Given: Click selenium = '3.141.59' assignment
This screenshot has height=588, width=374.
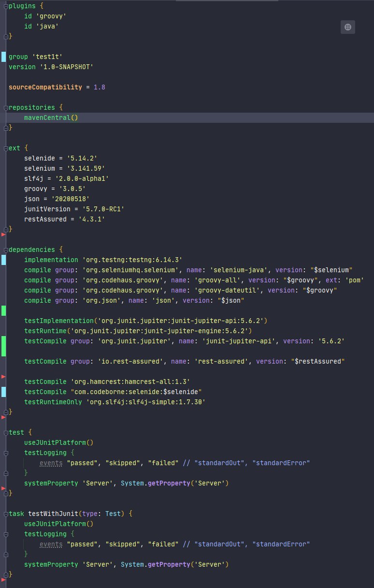Looking at the screenshot, I should point(64,168).
